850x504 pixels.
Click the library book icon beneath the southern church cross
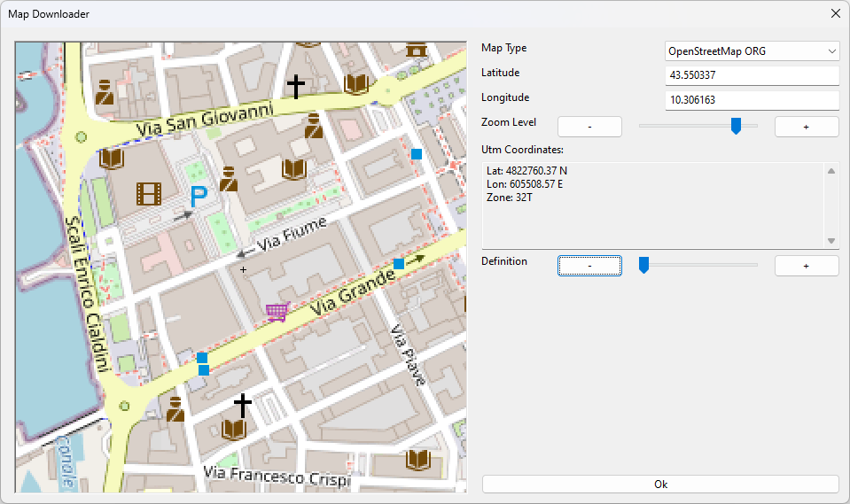click(x=234, y=430)
